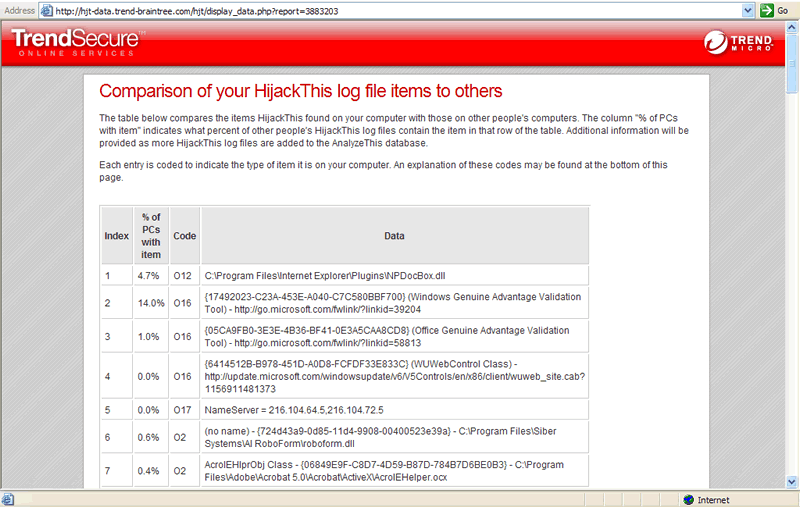800x507 pixels.
Task: Open the address bar history dropdown
Action: [748, 9]
